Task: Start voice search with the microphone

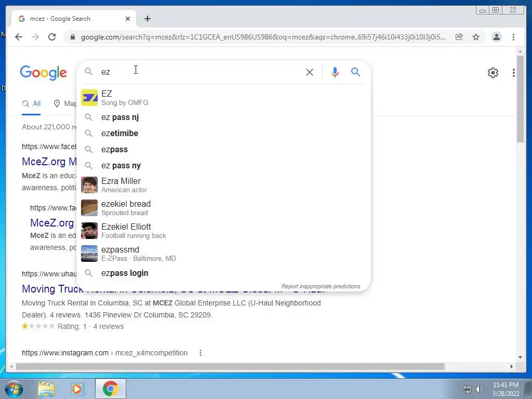Action: tap(335, 72)
